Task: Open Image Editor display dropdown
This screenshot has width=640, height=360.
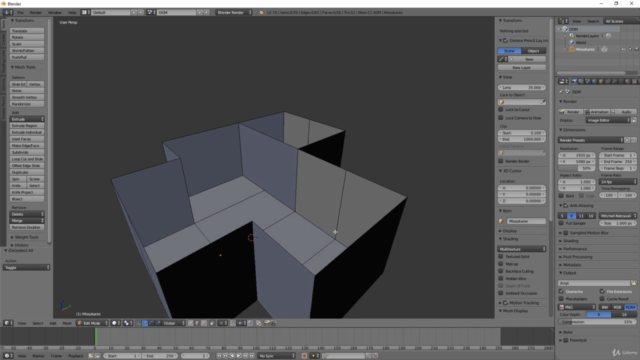Action: tap(608, 120)
